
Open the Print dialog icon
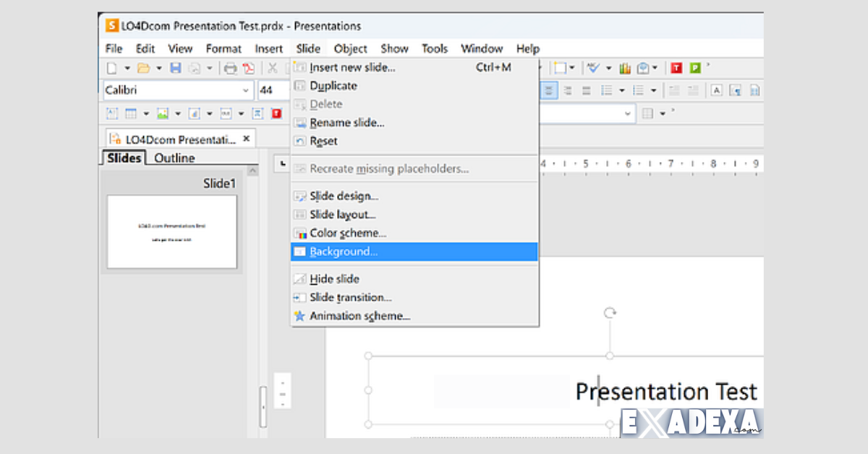(229, 68)
